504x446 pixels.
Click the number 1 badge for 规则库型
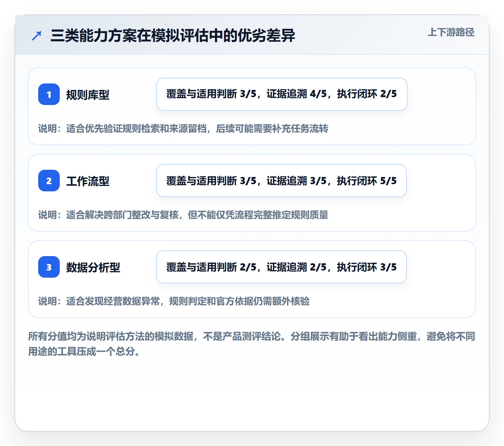point(49,94)
